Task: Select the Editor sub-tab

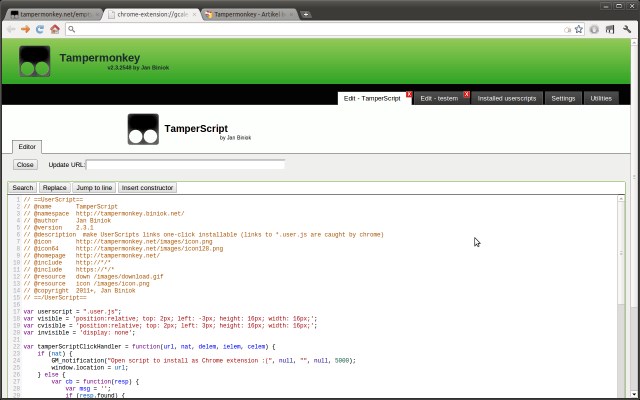Action: coord(27,147)
